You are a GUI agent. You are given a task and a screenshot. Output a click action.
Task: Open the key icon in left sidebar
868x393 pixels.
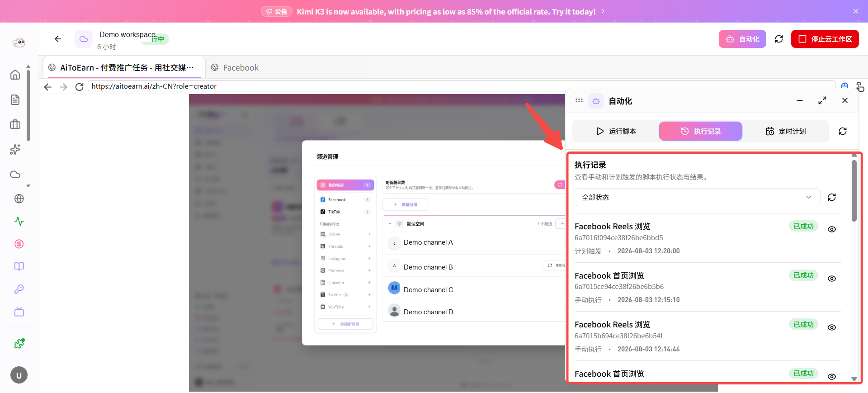pyautogui.click(x=19, y=289)
